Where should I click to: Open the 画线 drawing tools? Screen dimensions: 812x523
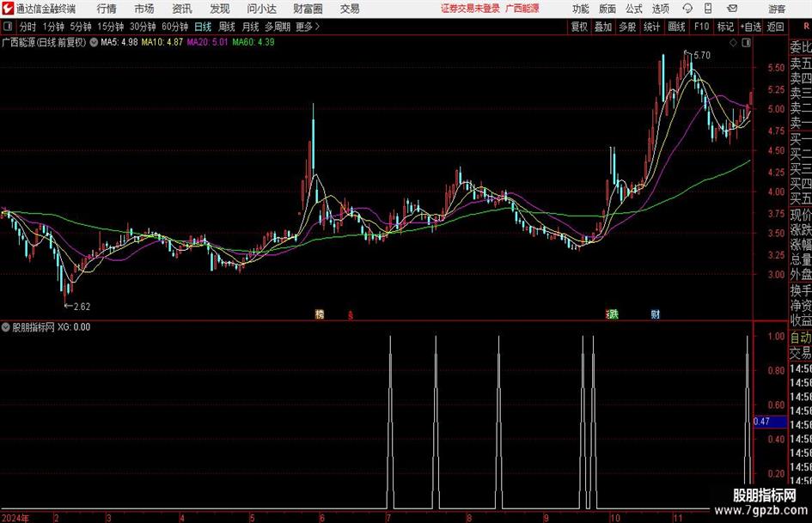676,27
